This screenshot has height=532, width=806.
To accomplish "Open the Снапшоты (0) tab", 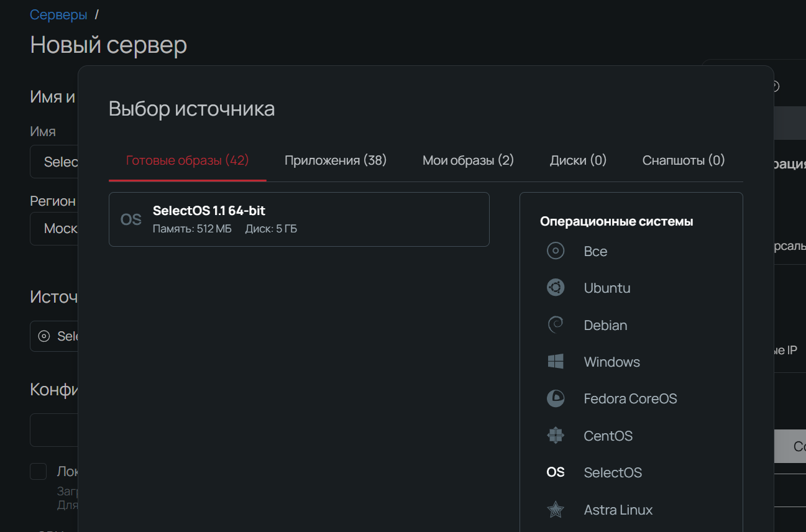I will point(683,160).
